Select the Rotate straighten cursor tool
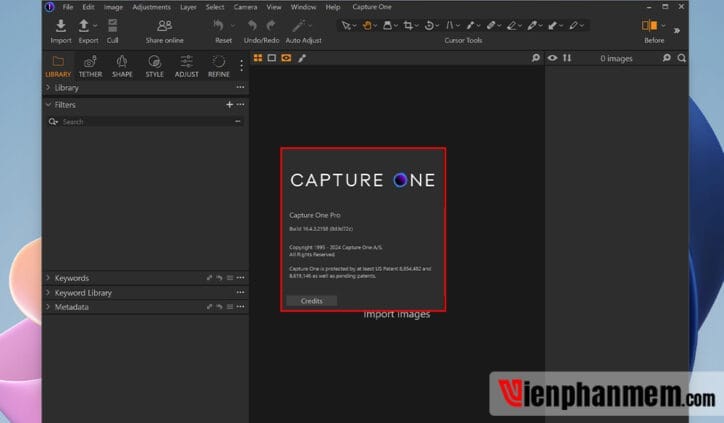The width and height of the screenshot is (724, 423). pos(429,26)
